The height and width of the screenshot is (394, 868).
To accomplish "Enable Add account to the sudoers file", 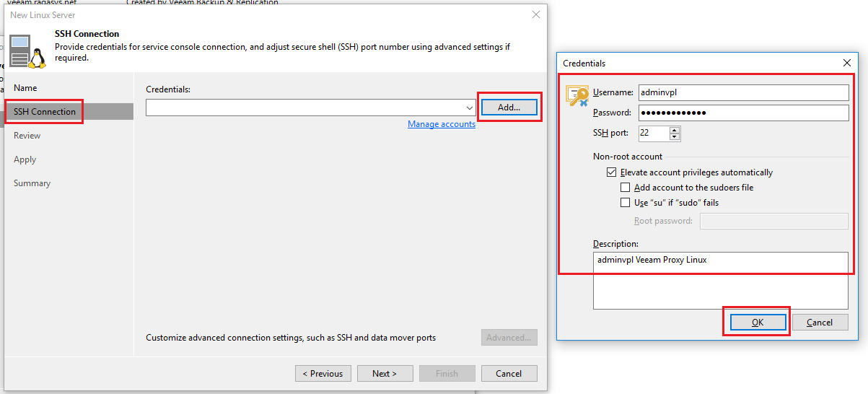I will pyautogui.click(x=625, y=188).
